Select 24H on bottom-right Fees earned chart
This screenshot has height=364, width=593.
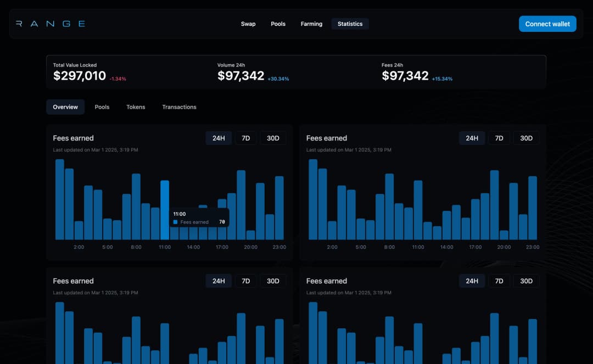point(472,281)
